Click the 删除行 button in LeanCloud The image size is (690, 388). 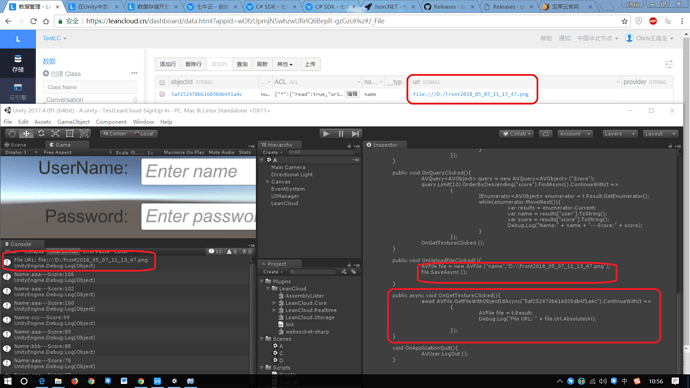click(x=193, y=64)
